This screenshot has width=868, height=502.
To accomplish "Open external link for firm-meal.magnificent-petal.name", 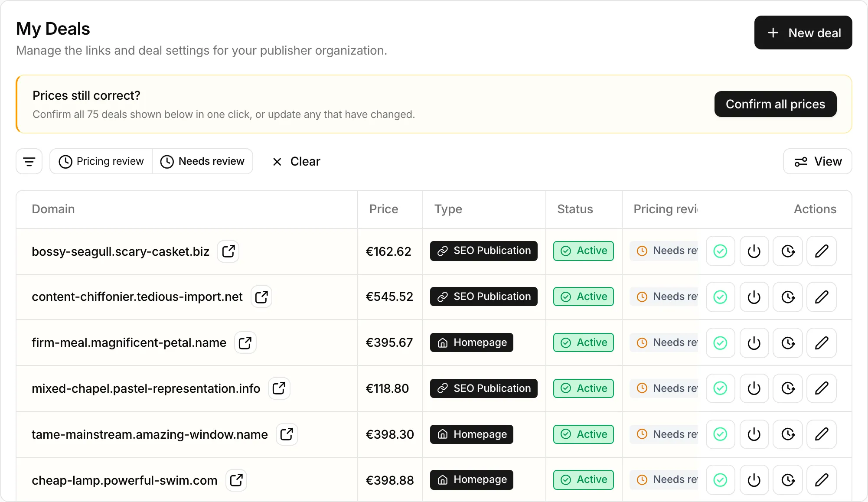I will [x=245, y=343].
